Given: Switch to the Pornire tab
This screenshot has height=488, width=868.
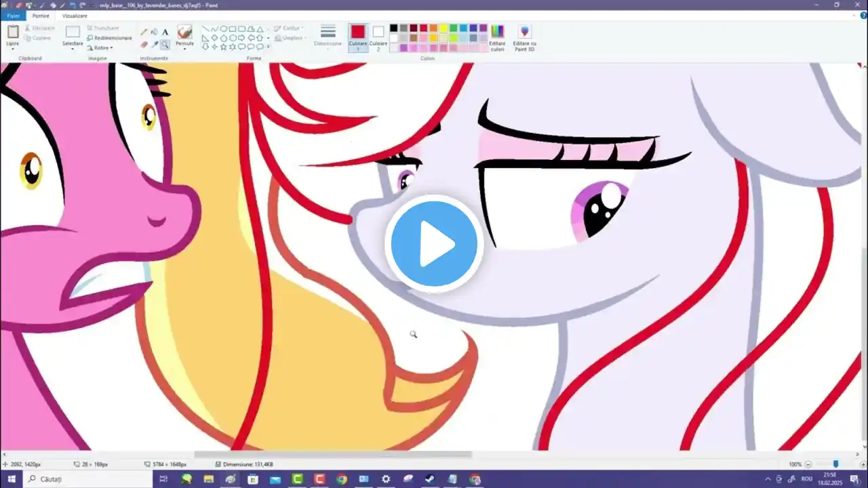Looking at the screenshot, I should [41, 16].
